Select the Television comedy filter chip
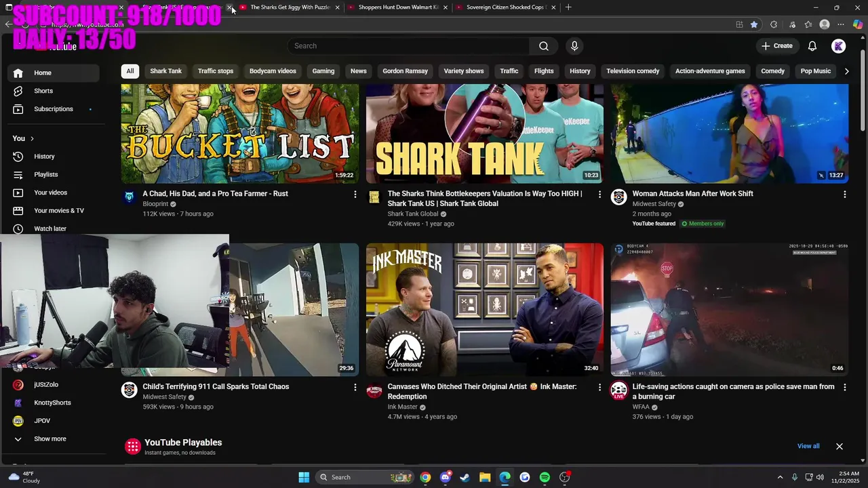 coord(633,71)
